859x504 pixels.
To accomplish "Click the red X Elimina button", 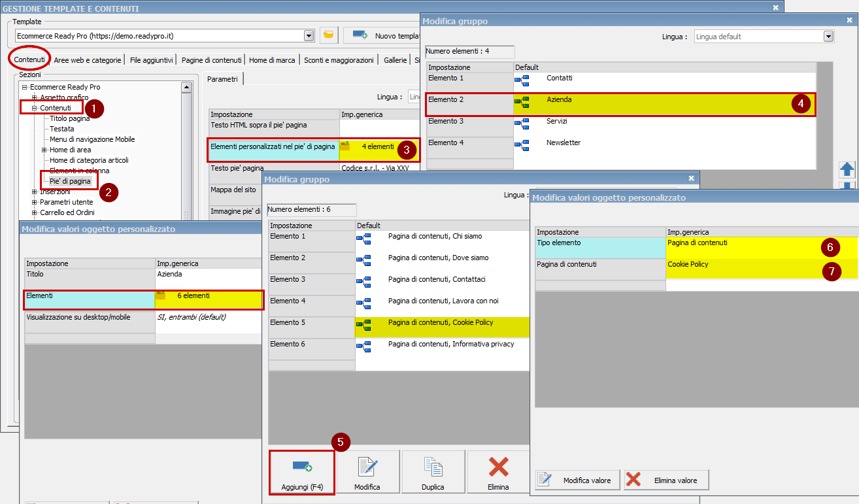I will (498, 472).
